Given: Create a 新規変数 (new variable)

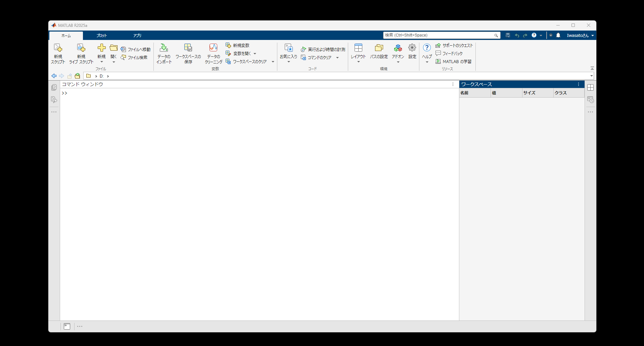Looking at the screenshot, I should pyautogui.click(x=238, y=45).
